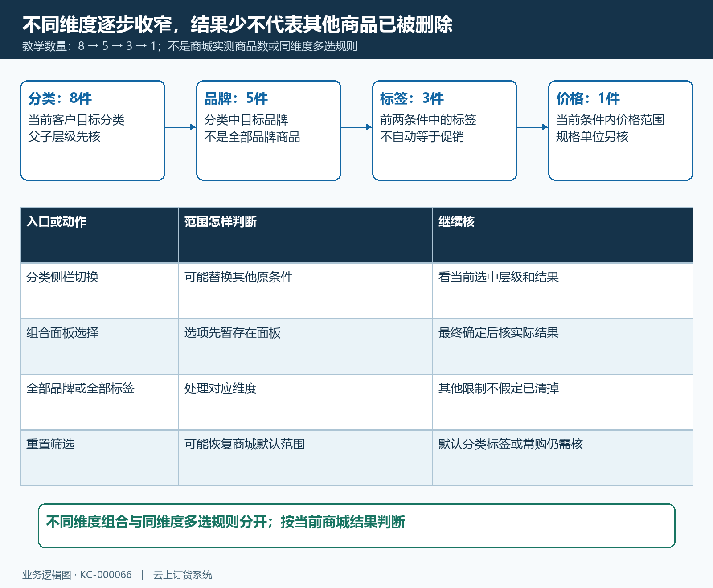Click the title 不同维度逐步收窄，结果少不代表其他商品已被删除
This screenshot has width=713, height=588.
coord(238,24)
